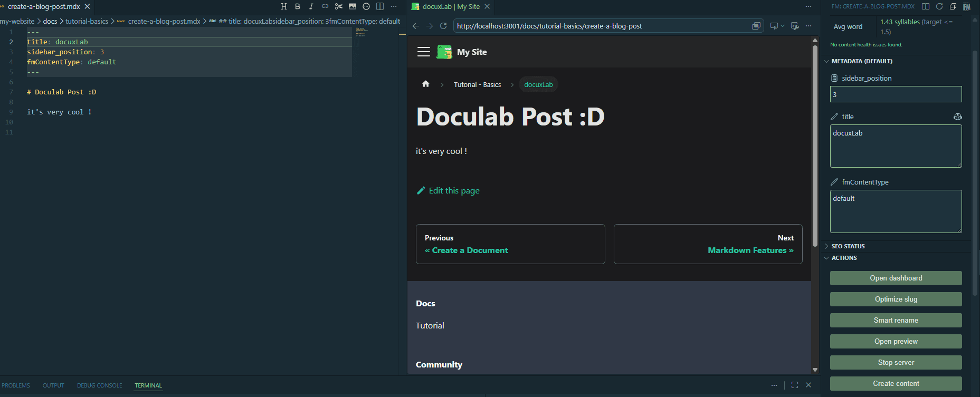The height and width of the screenshot is (397, 980).
Task: Open browser dev tools wrench icon
Action: 795,26
